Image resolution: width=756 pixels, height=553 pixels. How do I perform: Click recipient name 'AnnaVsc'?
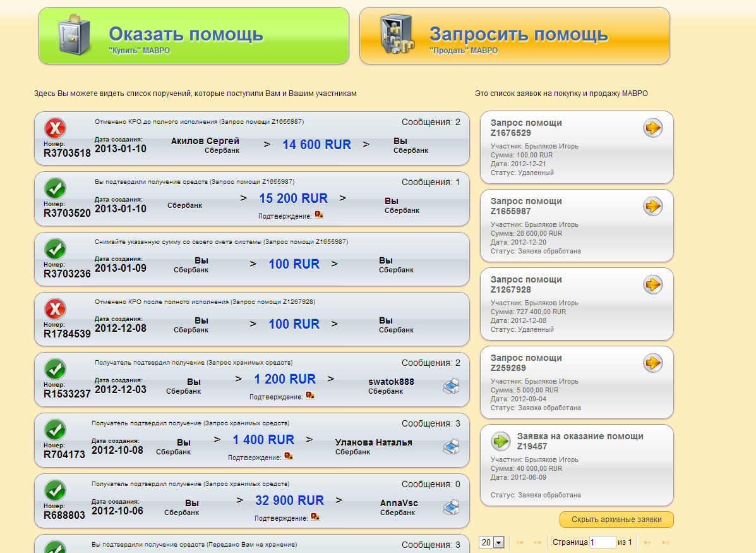click(399, 503)
